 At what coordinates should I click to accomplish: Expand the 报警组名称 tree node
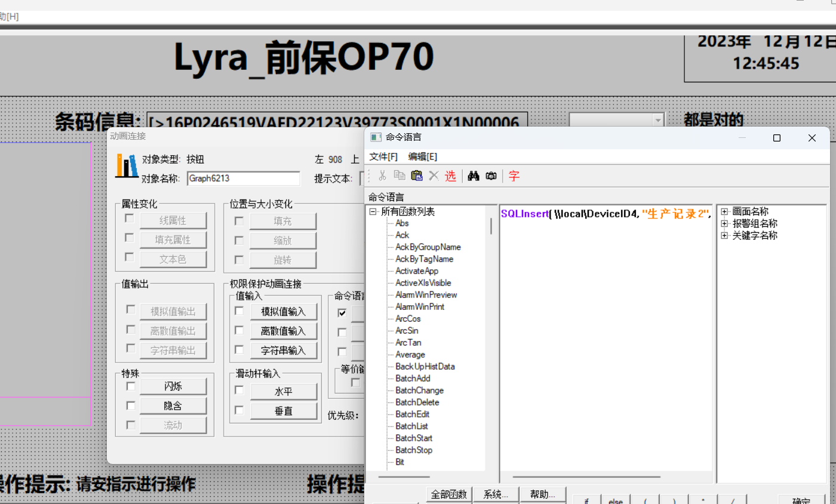point(725,223)
